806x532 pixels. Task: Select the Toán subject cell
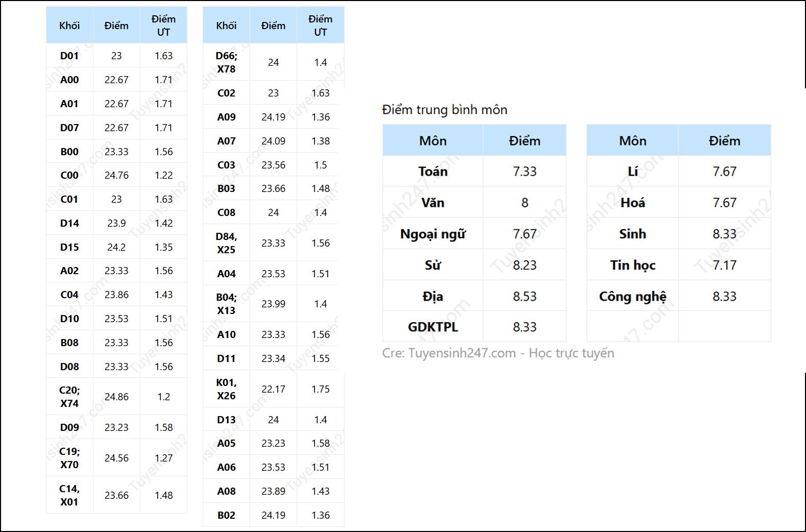(433, 172)
